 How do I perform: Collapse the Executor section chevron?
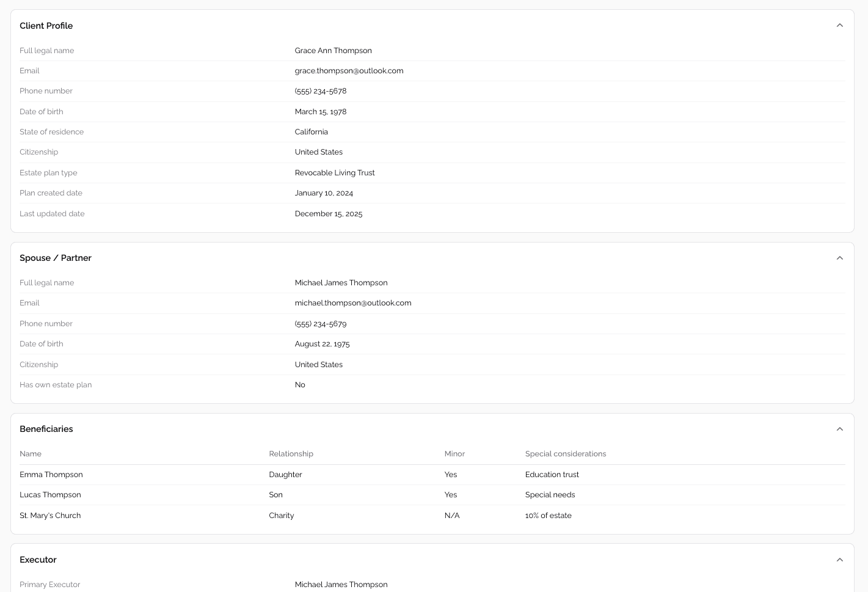pos(839,560)
